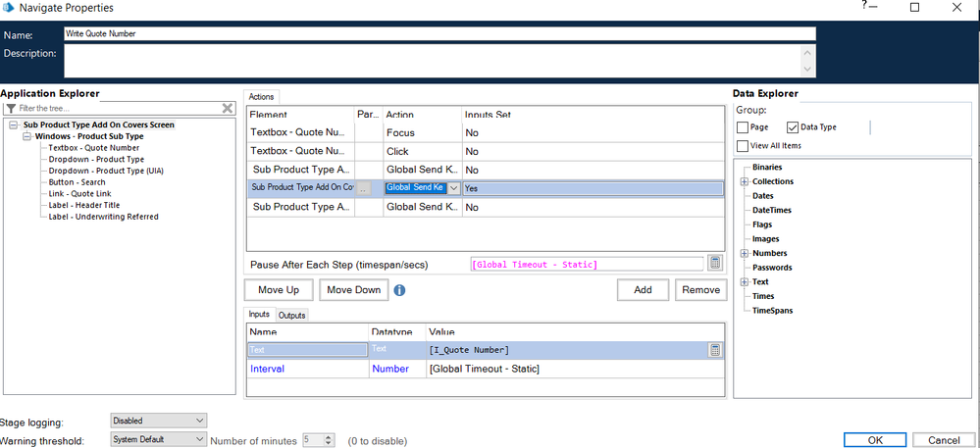980x448 pixels.
Task: Click into the Name text field
Action: pos(438,33)
